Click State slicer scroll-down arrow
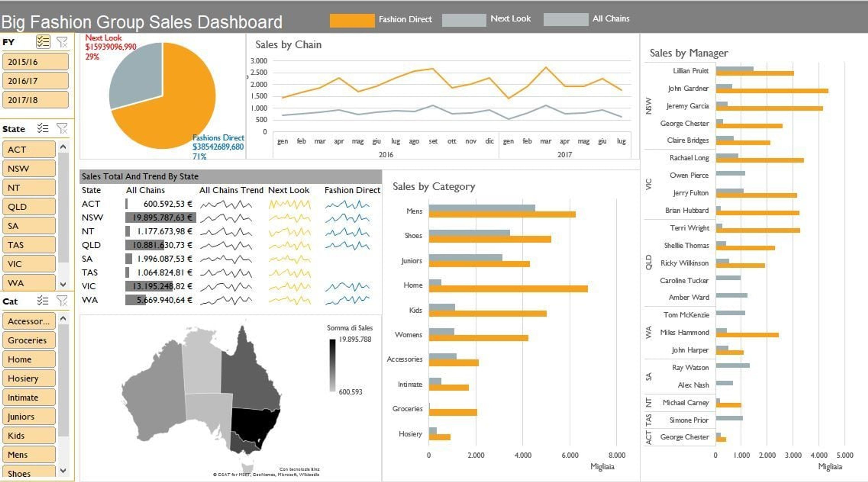Image resolution: width=868 pixels, height=482 pixels. 63,284
